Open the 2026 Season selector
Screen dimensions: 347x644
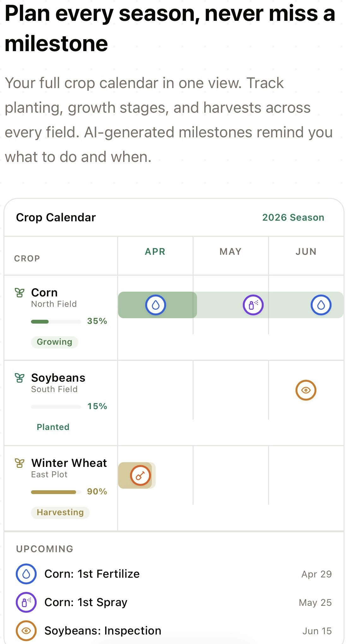pyautogui.click(x=293, y=218)
